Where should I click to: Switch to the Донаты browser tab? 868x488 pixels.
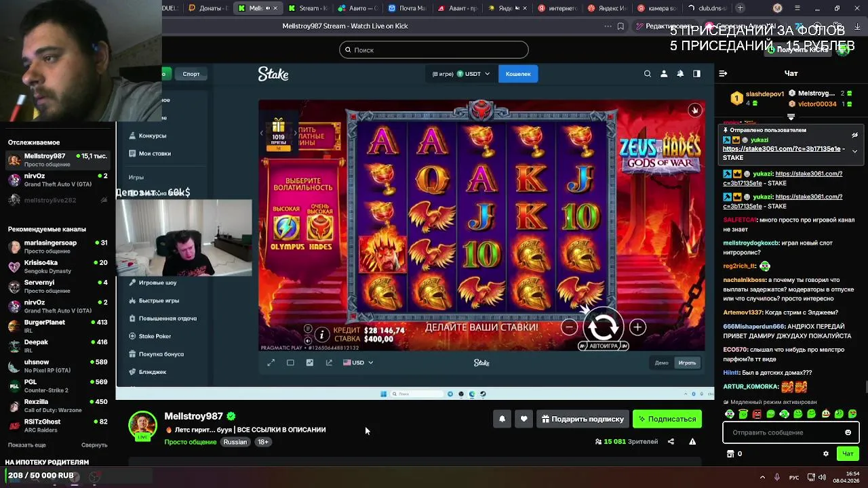(x=208, y=8)
